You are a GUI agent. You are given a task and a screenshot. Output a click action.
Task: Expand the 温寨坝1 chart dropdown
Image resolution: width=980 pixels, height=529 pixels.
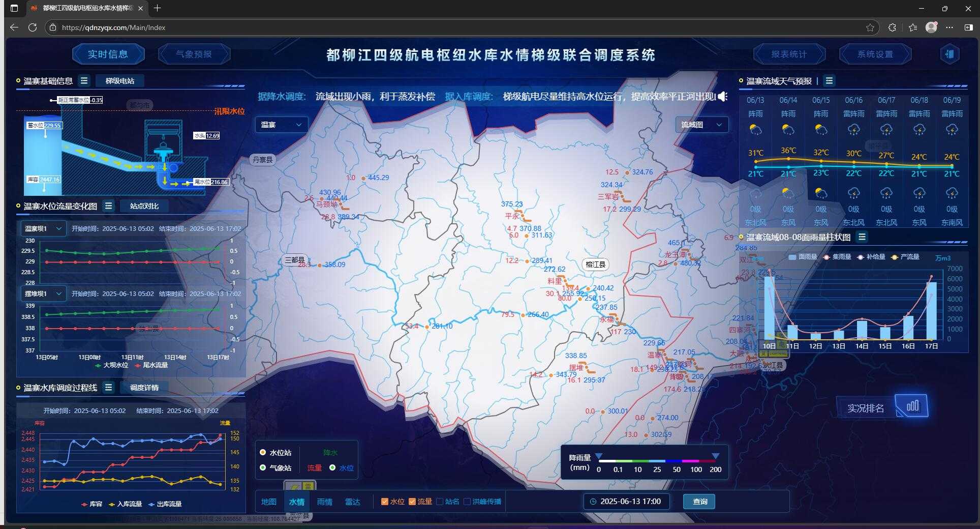point(43,229)
